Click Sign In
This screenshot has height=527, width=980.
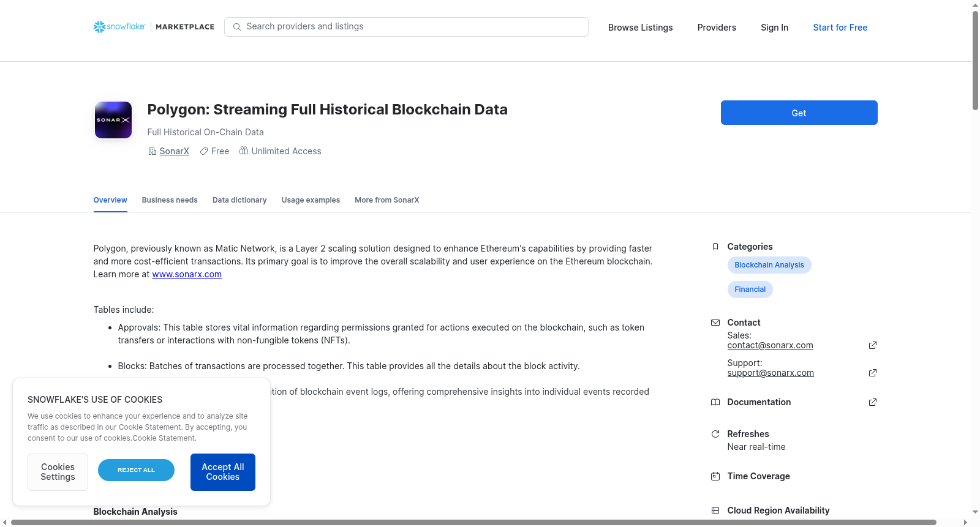[775, 28]
